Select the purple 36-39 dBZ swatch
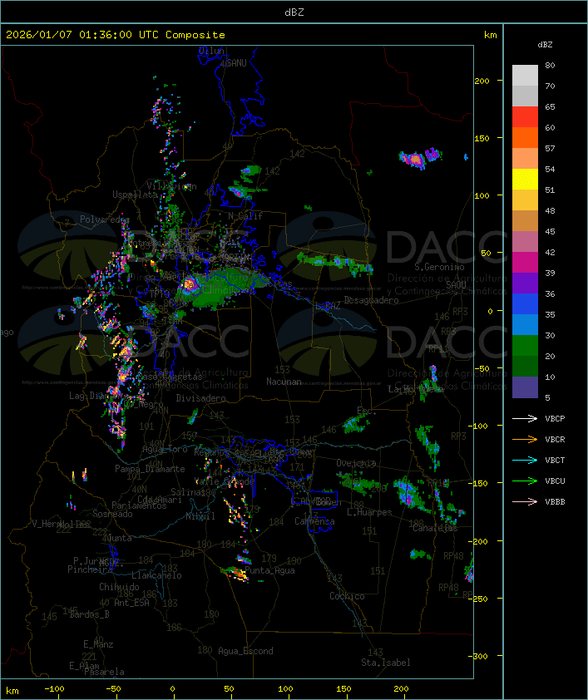The height and width of the screenshot is (700, 588). click(x=525, y=283)
